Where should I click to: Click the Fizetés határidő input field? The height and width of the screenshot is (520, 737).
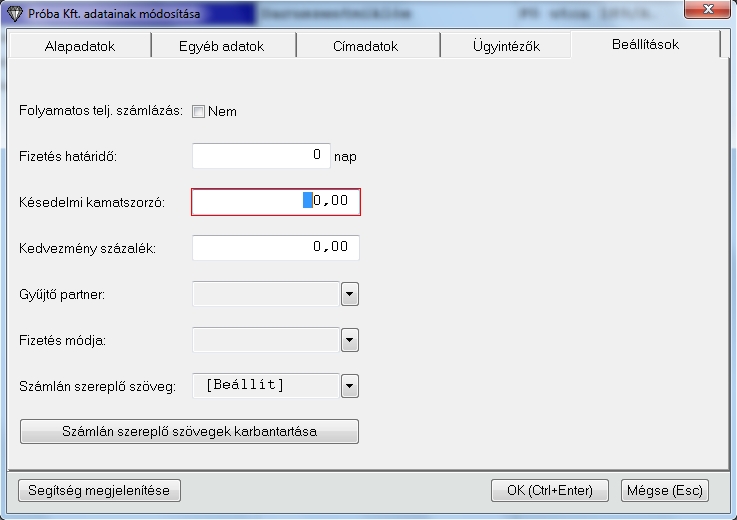[260, 156]
